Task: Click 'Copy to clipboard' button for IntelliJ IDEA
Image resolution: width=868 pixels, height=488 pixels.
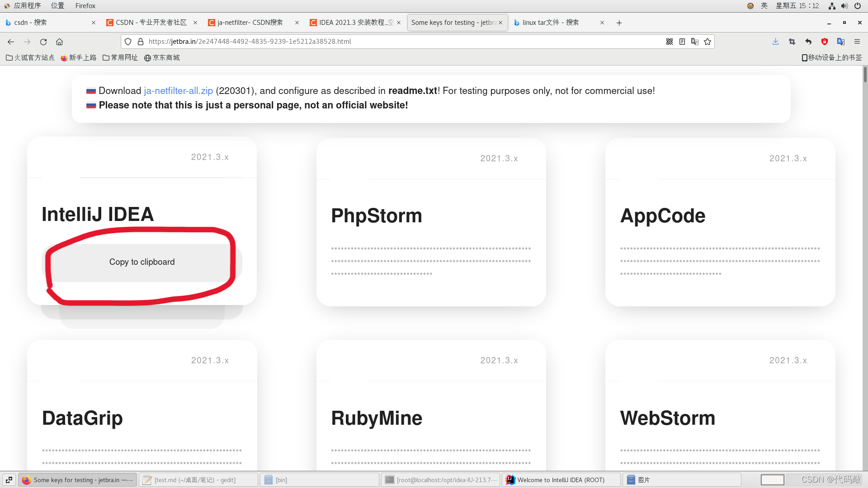Action: [x=142, y=262]
